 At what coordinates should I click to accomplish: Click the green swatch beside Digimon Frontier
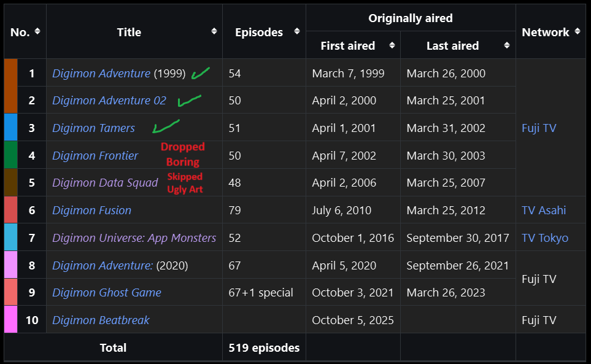pos(10,155)
